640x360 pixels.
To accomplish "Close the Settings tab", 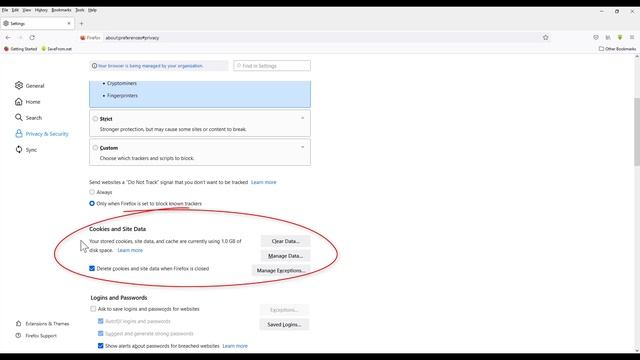I will tap(69, 24).
